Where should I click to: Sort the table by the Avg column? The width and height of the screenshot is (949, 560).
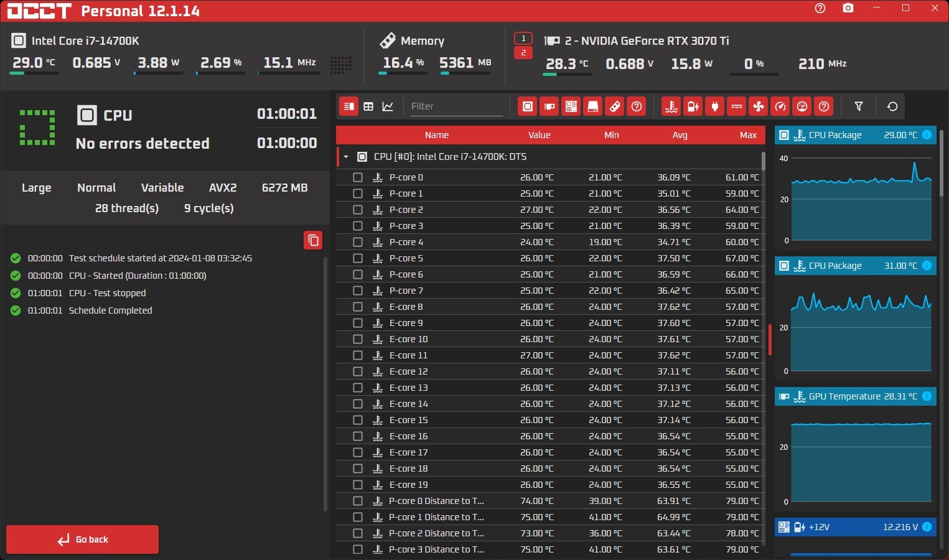click(x=680, y=135)
